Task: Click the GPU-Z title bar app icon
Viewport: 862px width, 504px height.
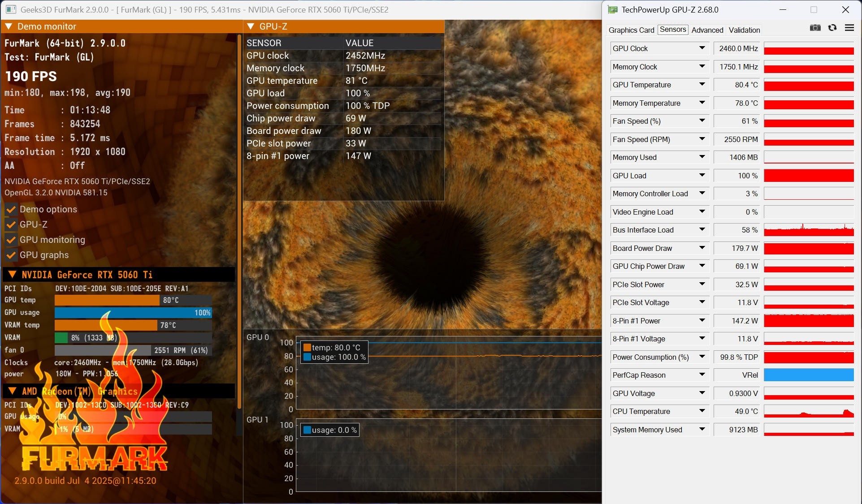Action: point(613,9)
